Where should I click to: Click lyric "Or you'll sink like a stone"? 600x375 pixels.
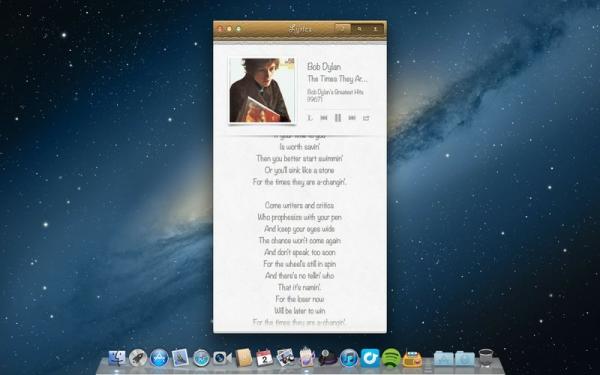pyautogui.click(x=300, y=170)
